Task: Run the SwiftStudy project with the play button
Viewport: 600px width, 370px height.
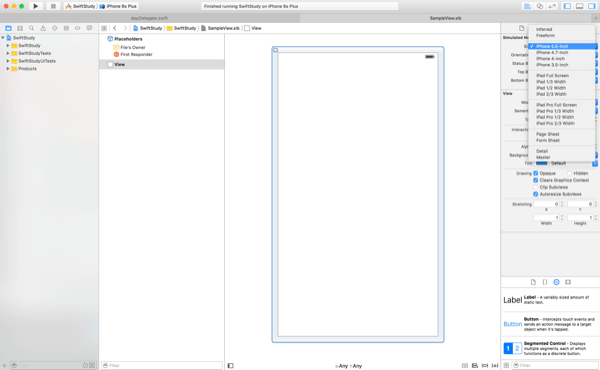Action: click(x=36, y=6)
